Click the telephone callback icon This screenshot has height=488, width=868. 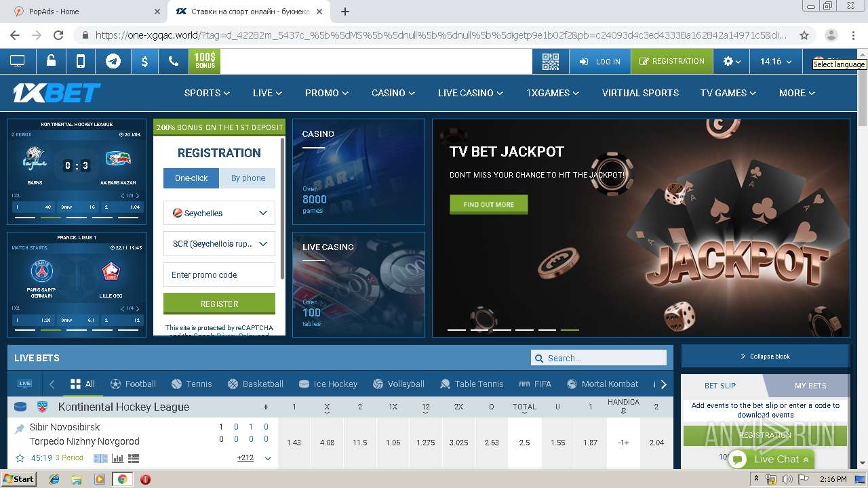tap(174, 61)
